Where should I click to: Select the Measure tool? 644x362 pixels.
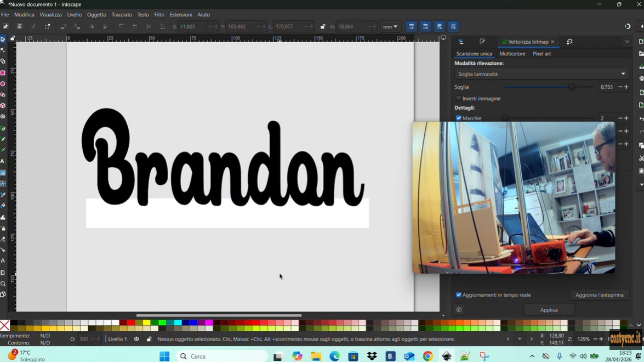(x=3, y=261)
